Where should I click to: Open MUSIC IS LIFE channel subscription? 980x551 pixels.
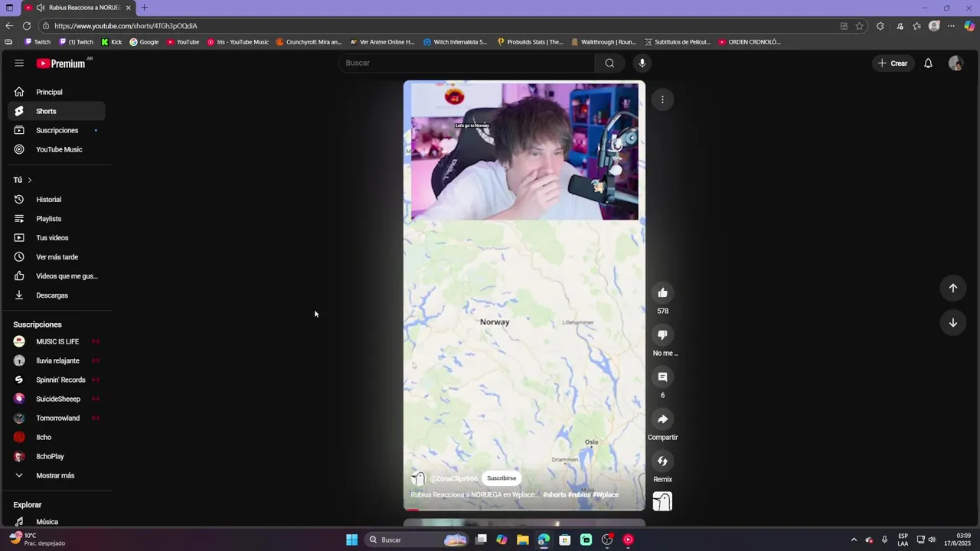[x=57, y=341]
